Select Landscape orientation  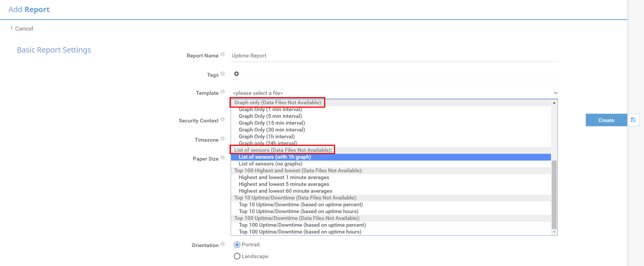click(237, 256)
